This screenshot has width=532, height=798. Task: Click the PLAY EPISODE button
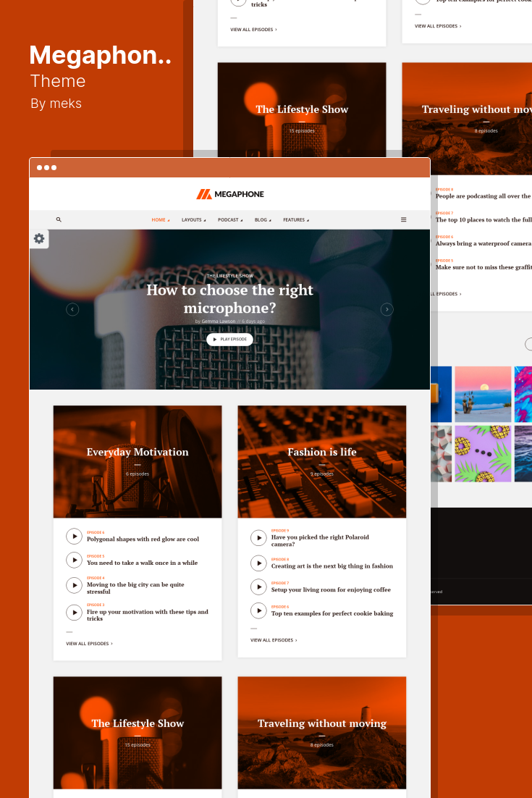point(230,340)
